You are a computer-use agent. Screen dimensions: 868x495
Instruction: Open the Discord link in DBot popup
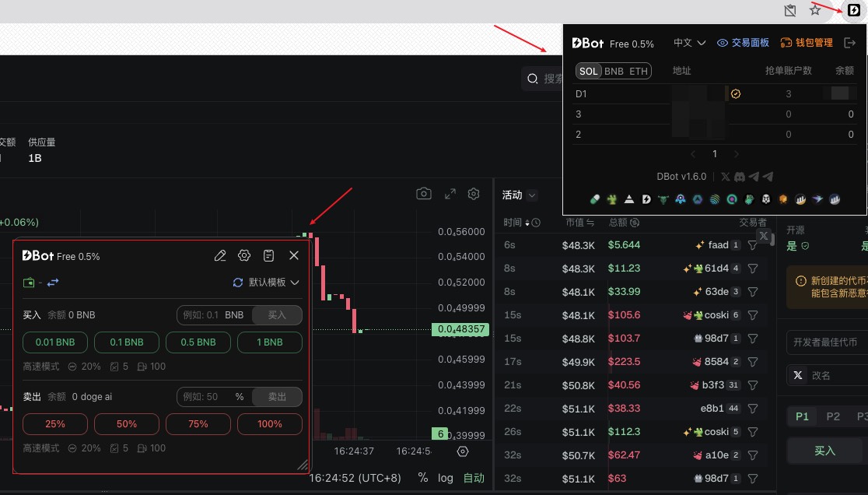739,177
